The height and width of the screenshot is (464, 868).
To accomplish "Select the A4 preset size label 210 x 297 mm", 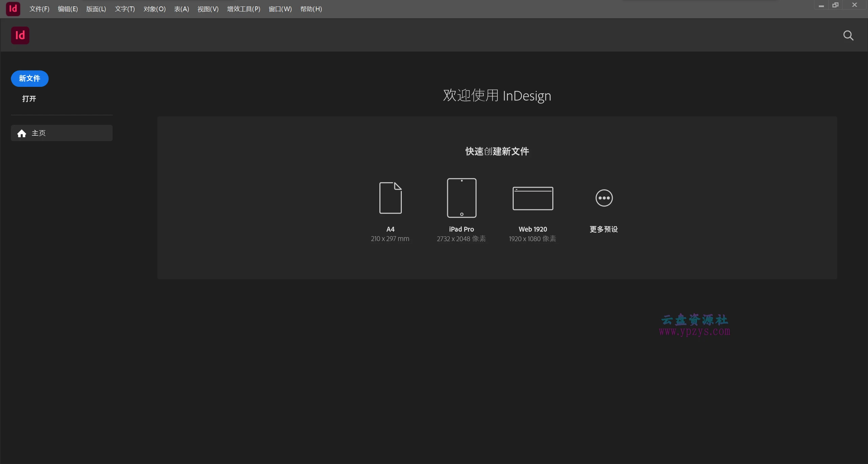I will click(390, 238).
